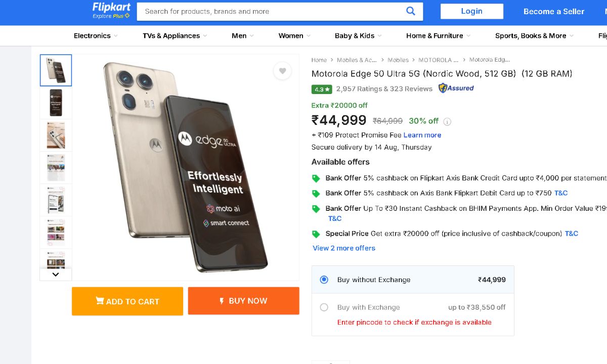Select Buy without Exchange option
Viewport: 607px width, 364px height.
pos(324,280)
